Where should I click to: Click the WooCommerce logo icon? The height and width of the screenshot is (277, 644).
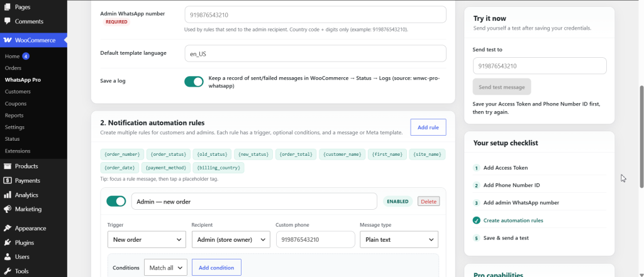tap(8, 40)
